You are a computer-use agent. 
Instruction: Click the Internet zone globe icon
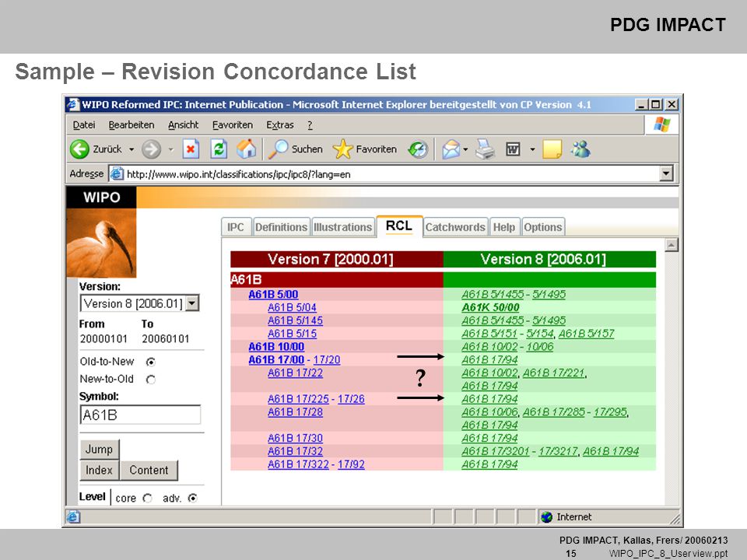547,517
